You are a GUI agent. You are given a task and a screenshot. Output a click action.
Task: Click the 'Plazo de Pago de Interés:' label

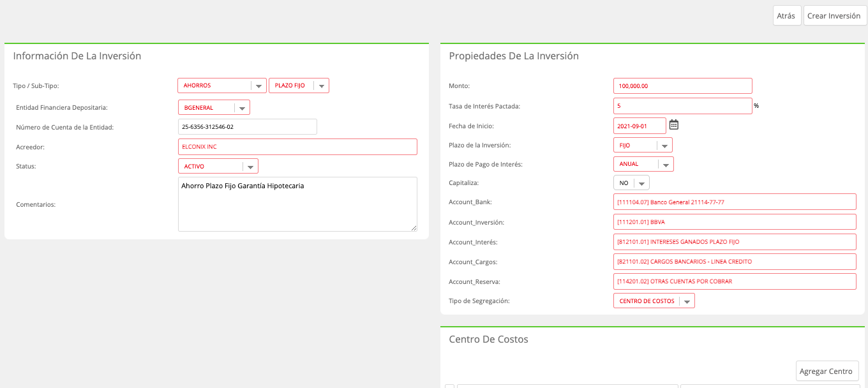click(486, 165)
